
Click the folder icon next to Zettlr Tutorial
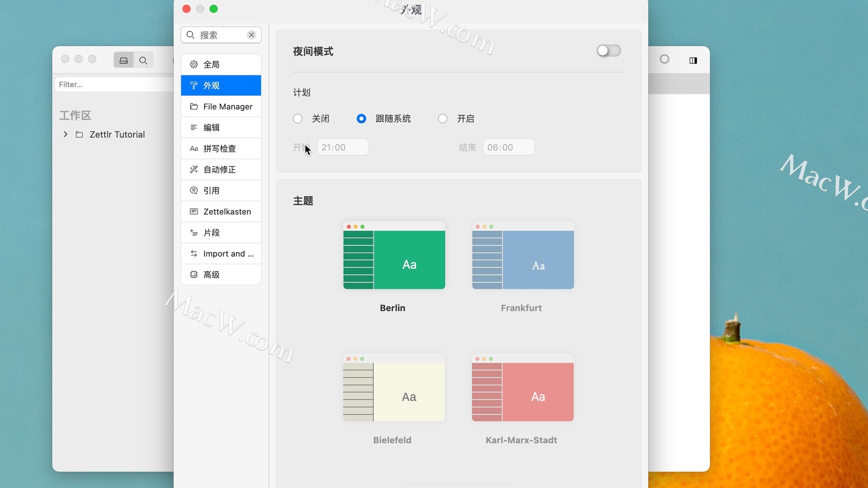pos(79,135)
